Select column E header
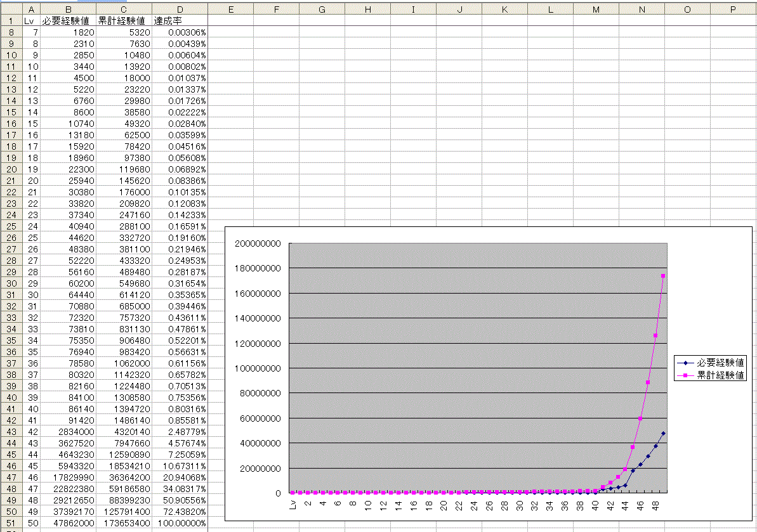 [231, 9]
